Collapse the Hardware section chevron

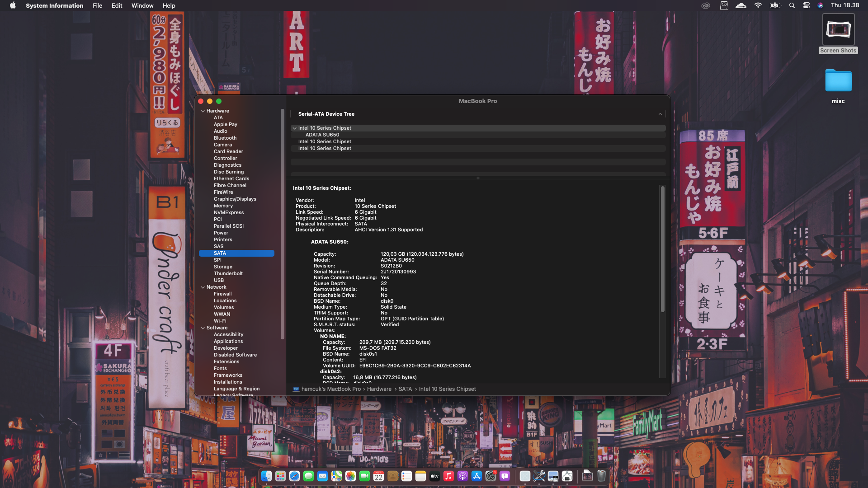point(203,111)
